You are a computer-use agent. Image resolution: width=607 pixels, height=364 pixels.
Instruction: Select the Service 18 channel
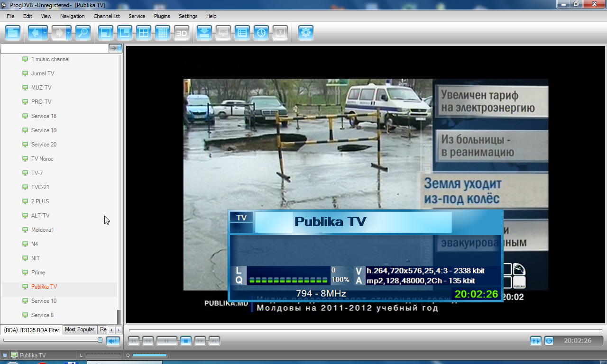(44, 116)
